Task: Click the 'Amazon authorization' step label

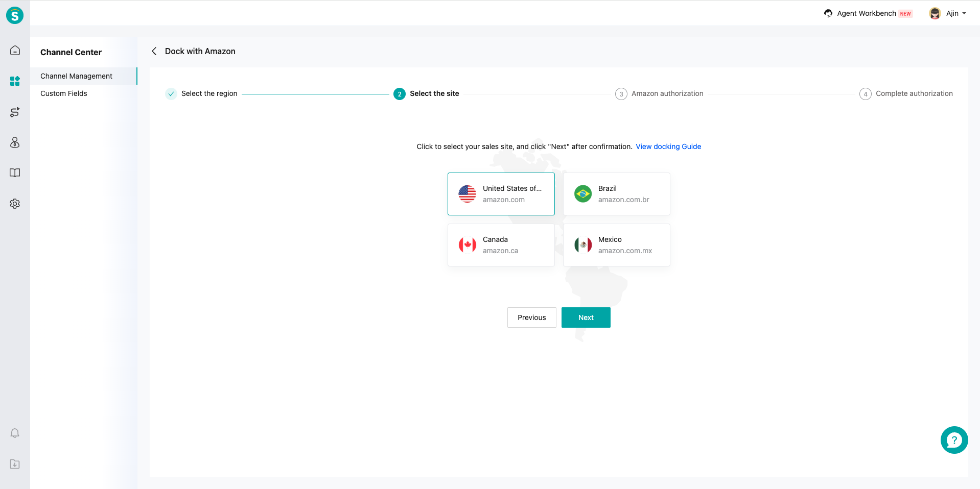Action: point(667,93)
